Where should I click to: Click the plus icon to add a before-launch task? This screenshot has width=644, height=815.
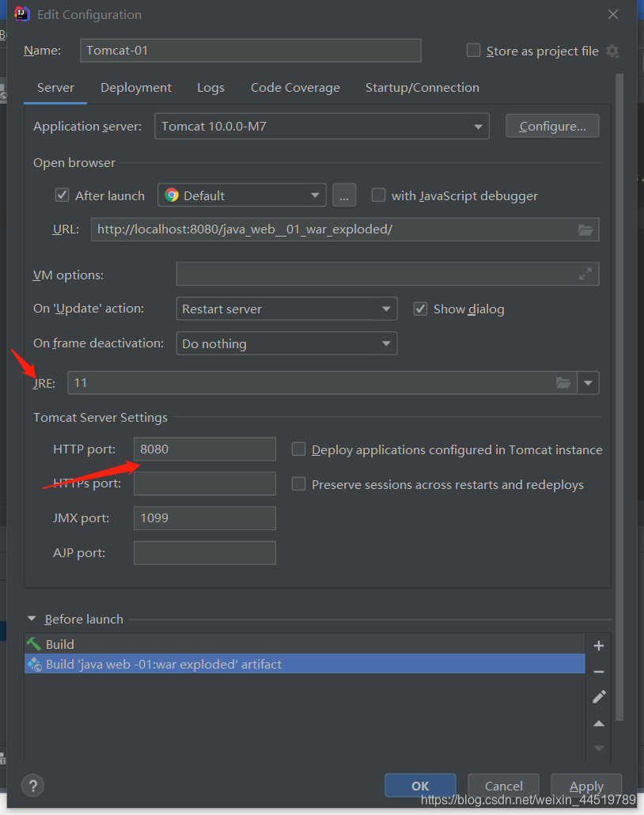pos(599,646)
